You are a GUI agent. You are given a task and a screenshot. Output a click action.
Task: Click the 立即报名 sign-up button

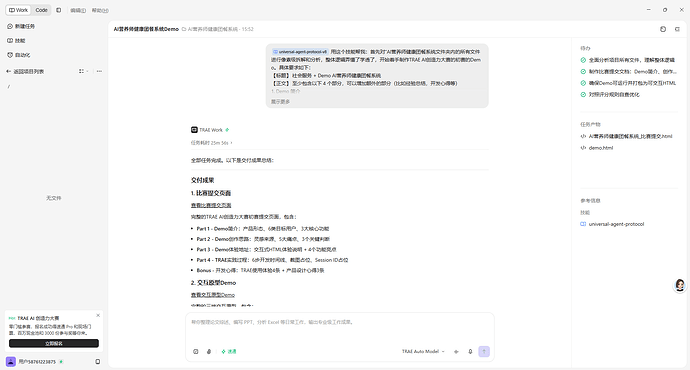tap(54, 344)
